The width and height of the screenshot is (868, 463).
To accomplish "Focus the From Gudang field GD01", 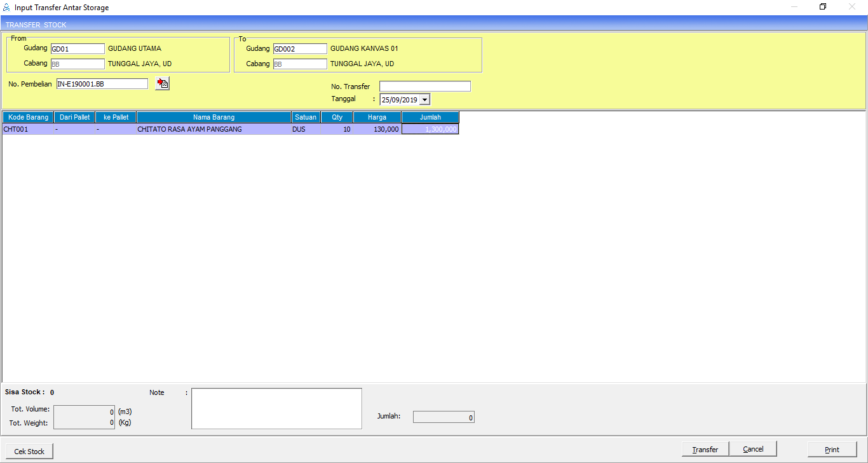I will (77, 49).
